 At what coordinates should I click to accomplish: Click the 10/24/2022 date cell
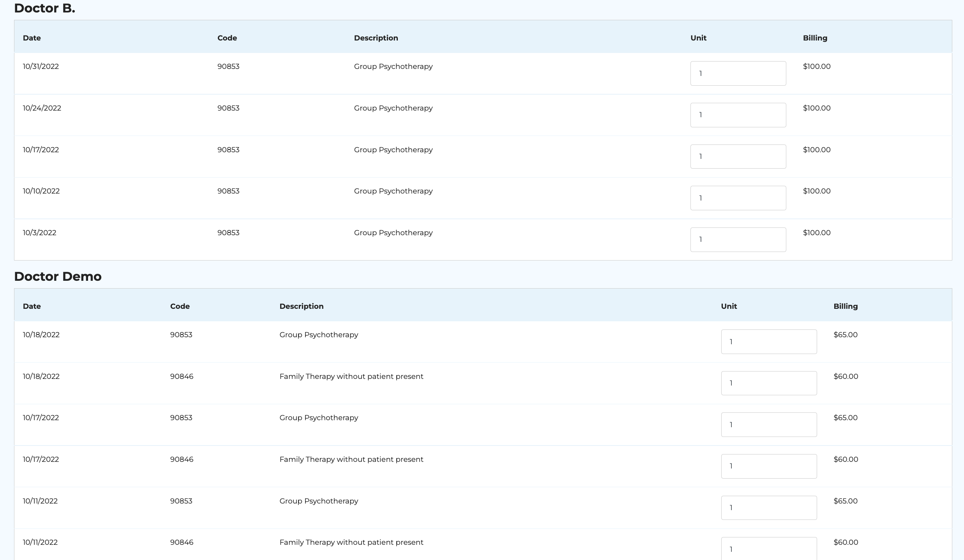tap(42, 108)
